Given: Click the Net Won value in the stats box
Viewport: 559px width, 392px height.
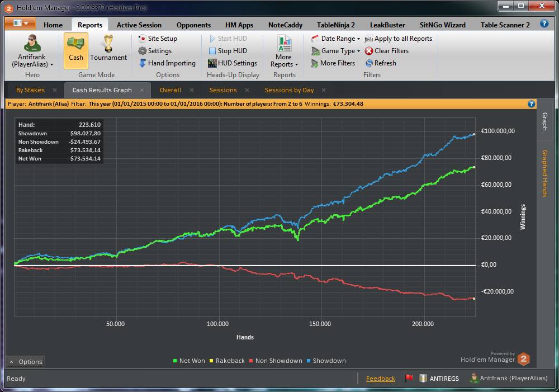Looking at the screenshot, I should pyautogui.click(x=85, y=159).
